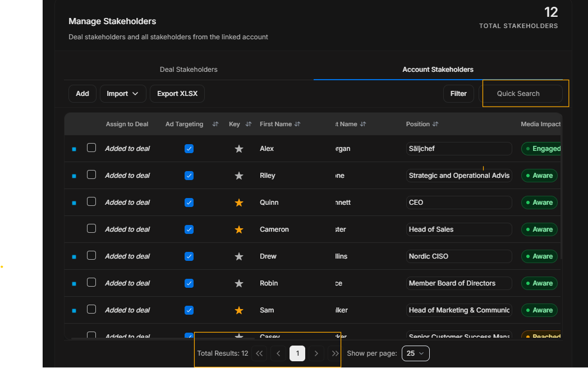Disable Ad Targeting for Riley
The width and height of the screenshot is (588, 368).
tap(189, 176)
